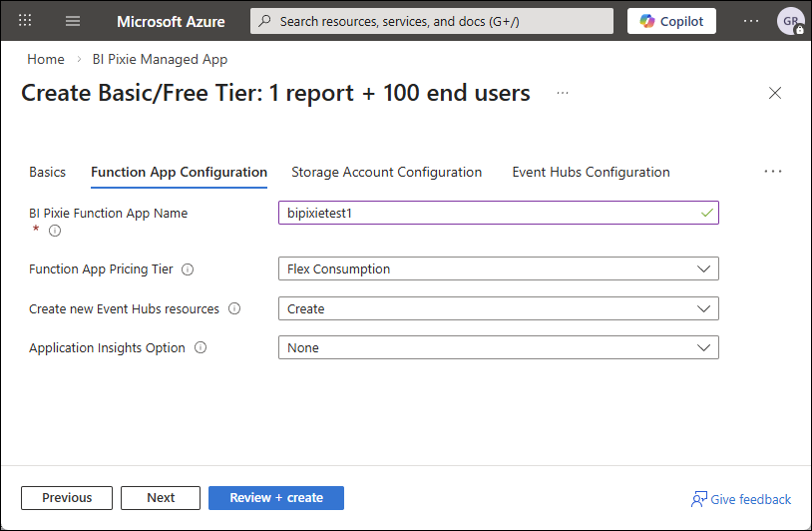Viewport: 812px width, 531px height.
Task: Show more tabs via the ellipsis
Action: 773,172
